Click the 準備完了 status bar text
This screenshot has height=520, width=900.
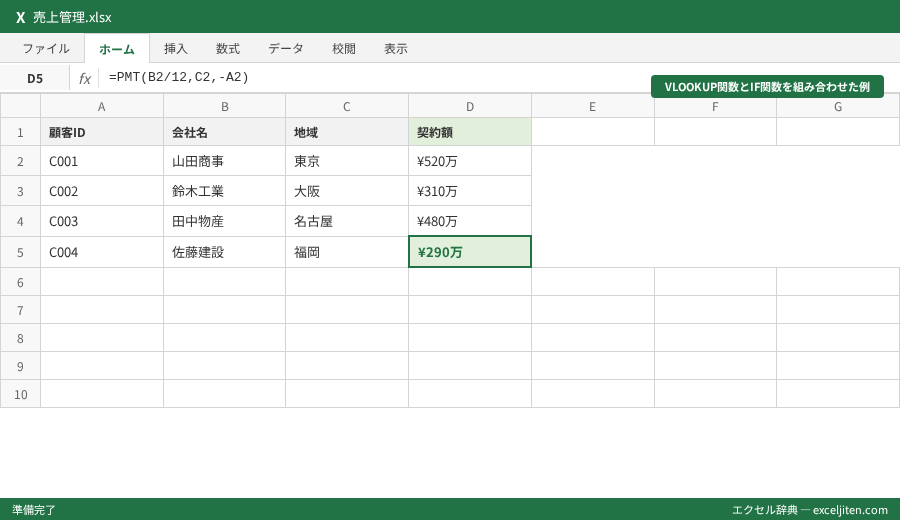[34, 510]
